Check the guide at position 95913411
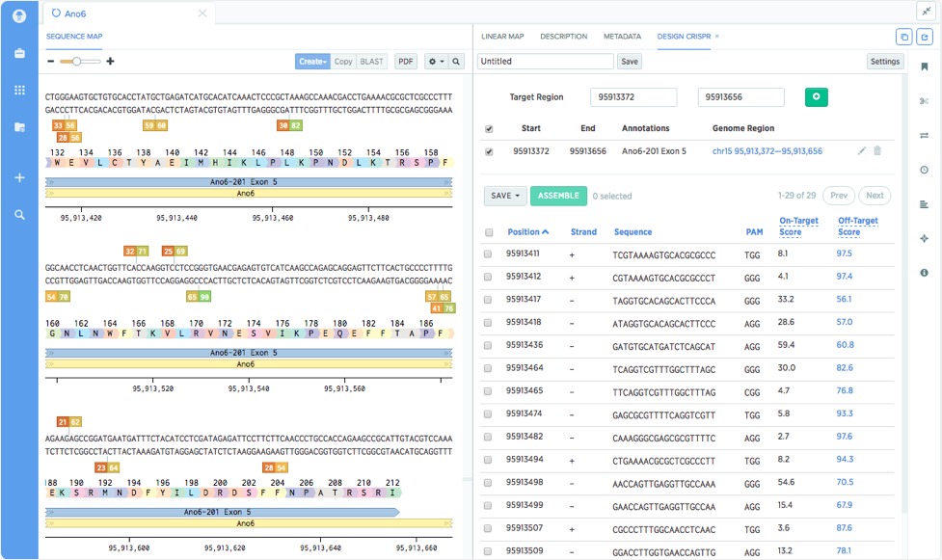Viewport: 942px width, 560px height. coord(489,253)
